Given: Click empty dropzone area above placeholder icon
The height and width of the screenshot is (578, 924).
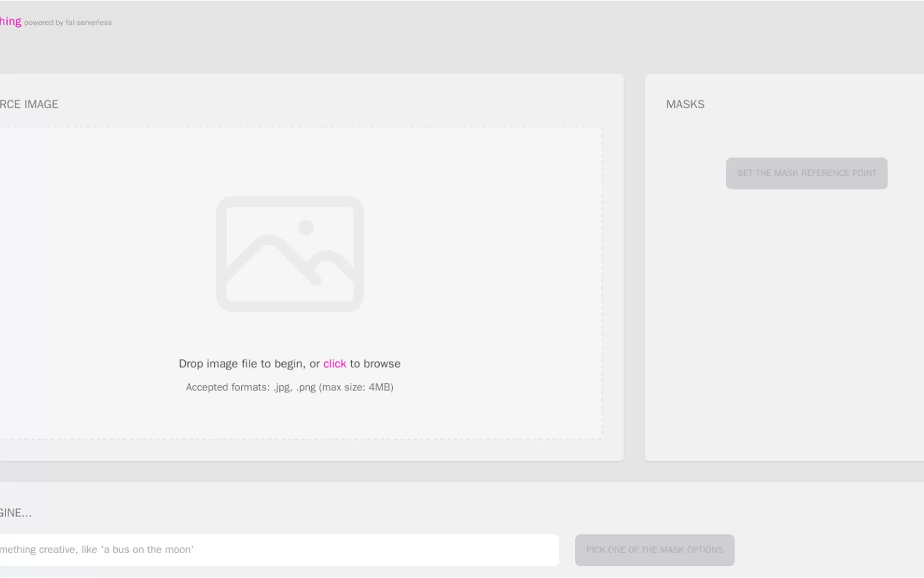Looking at the screenshot, I should click(x=290, y=161).
